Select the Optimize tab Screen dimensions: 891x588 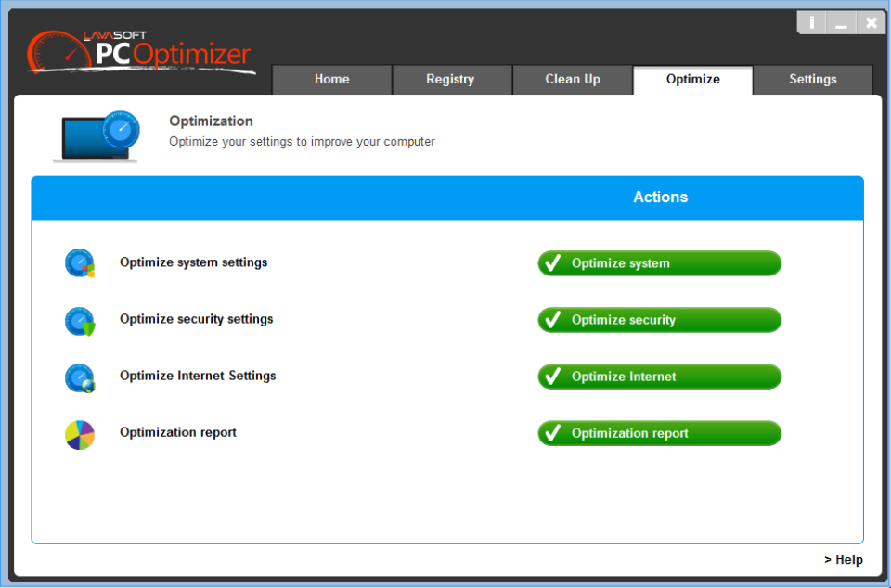point(692,80)
